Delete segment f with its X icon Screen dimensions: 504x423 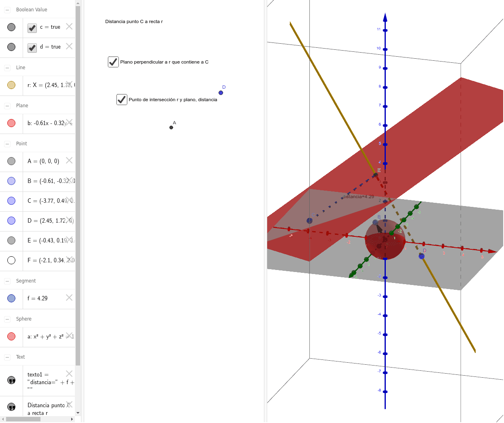[69, 298]
